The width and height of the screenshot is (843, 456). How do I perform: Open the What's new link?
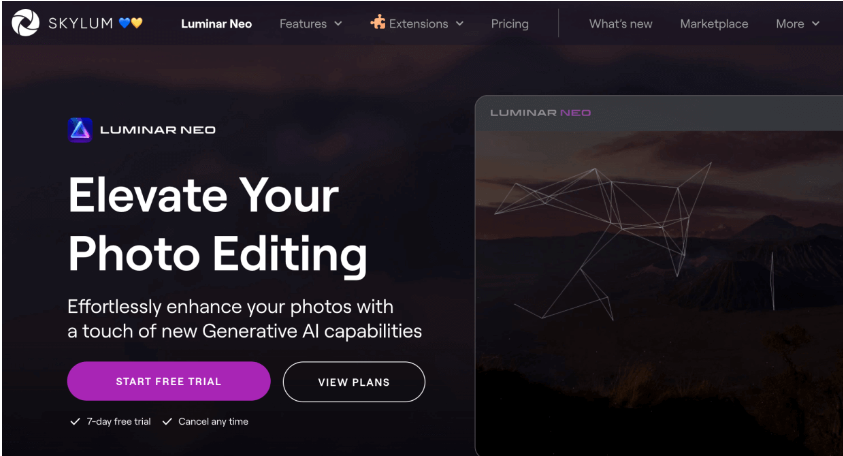tap(620, 24)
